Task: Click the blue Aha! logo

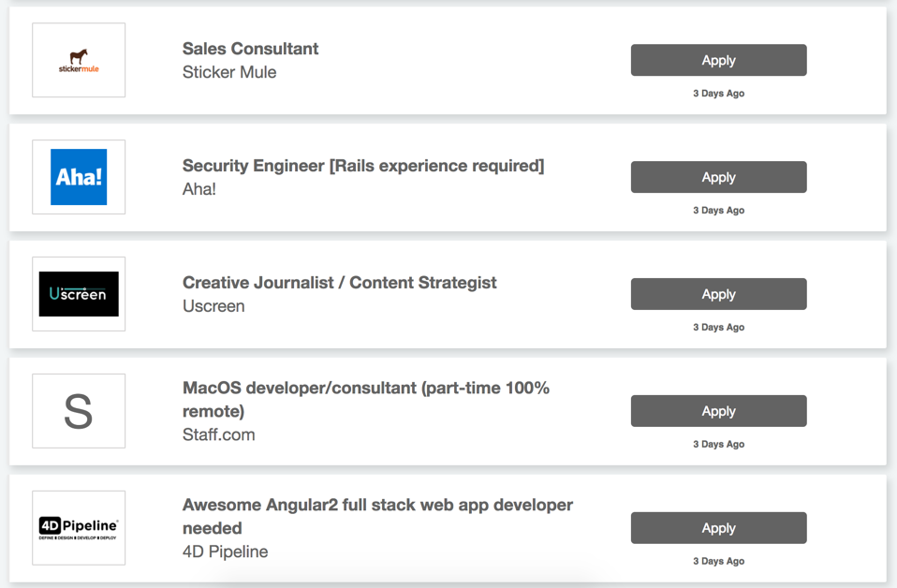Action: [79, 177]
